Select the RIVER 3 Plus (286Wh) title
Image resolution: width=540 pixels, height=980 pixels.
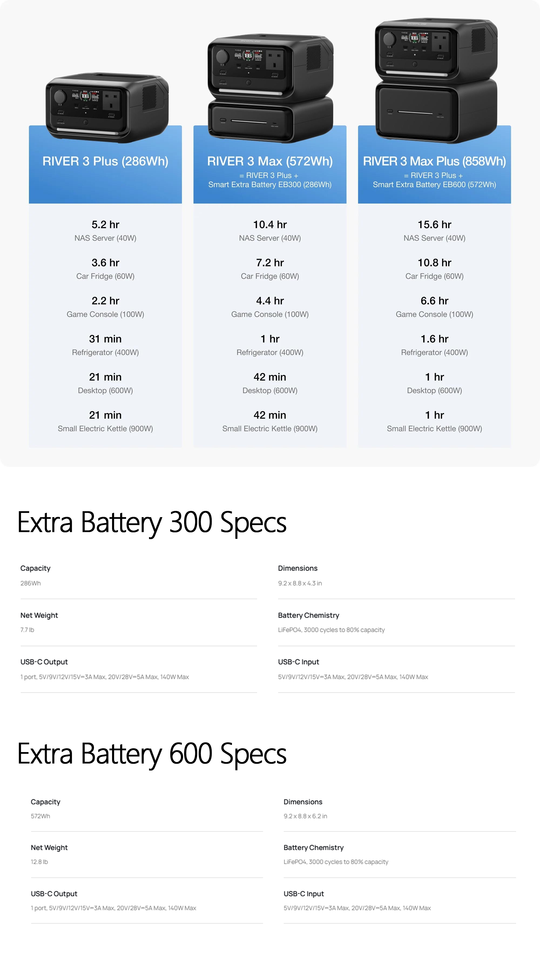click(105, 161)
